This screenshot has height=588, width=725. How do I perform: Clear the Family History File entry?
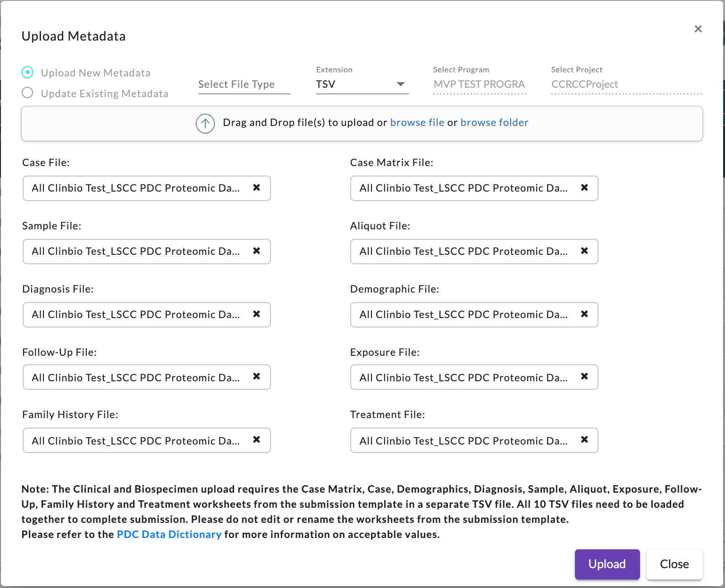pyautogui.click(x=256, y=440)
